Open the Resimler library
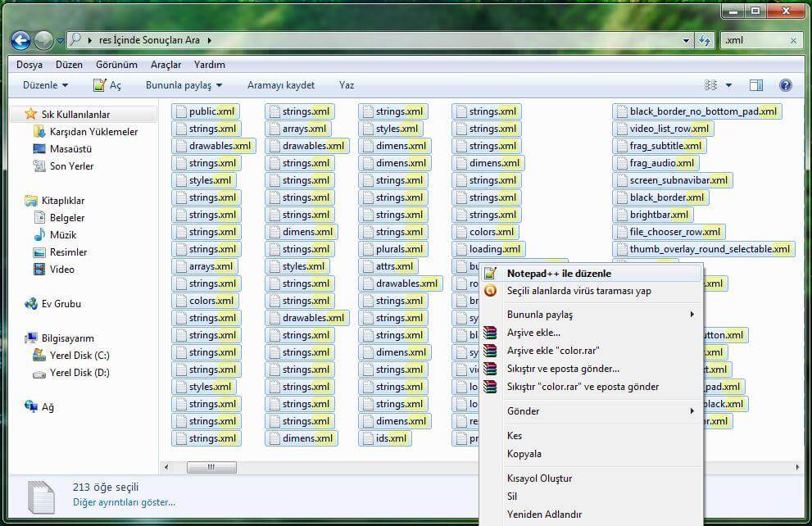This screenshot has width=812, height=526. (68, 252)
